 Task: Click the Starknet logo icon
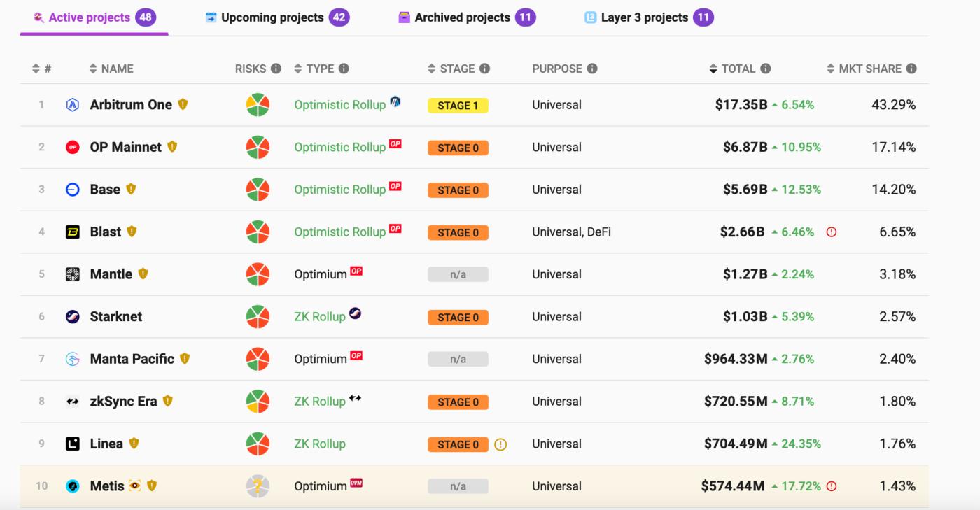click(73, 317)
